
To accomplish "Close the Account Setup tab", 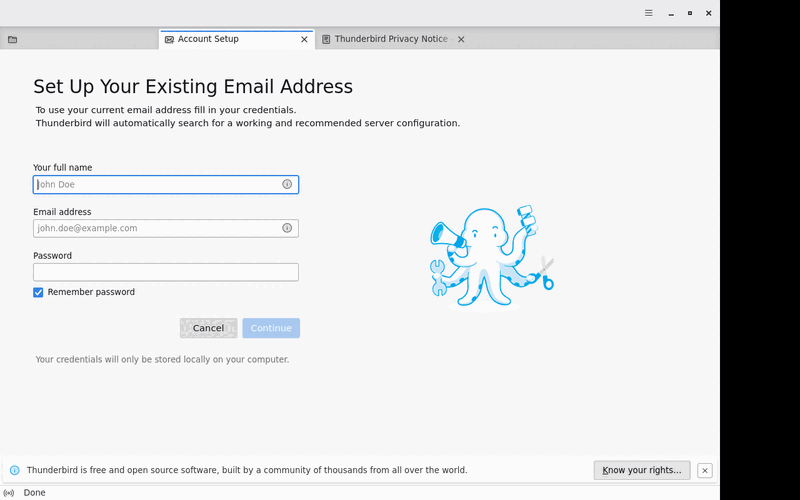I will click(x=304, y=39).
